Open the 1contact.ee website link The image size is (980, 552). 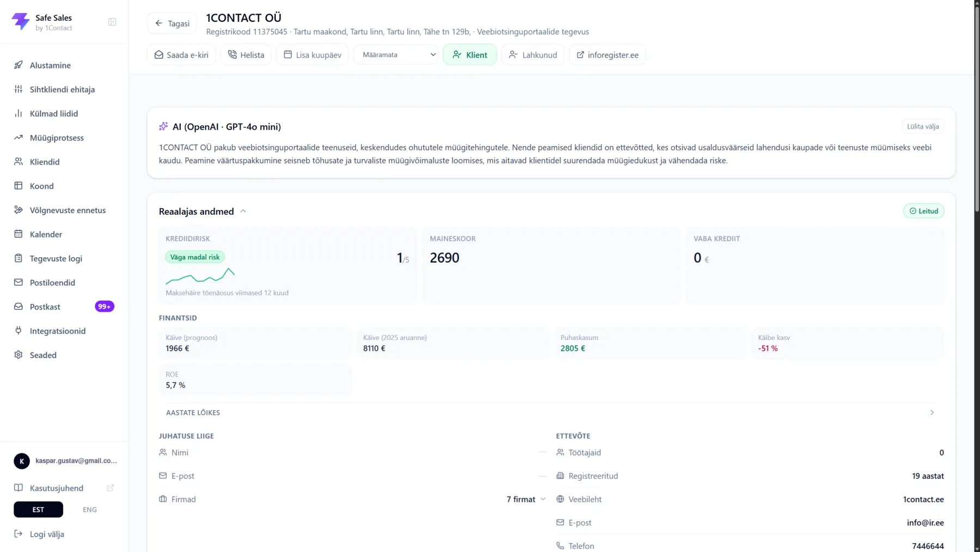923,499
